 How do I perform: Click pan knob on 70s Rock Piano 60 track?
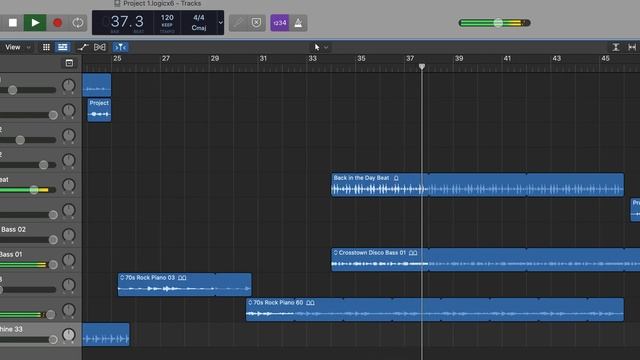point(69,310)
